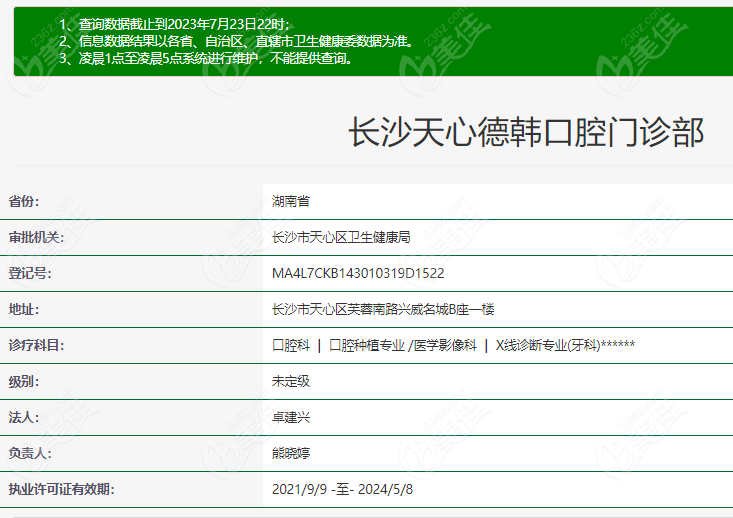The image size is (733, 518).
Task: Click the notice about 凌晨1点至凌晨5点系统维护
Action: pos(205,58)
